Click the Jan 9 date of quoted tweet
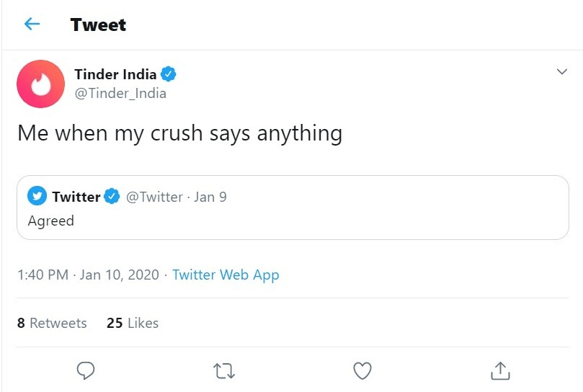583x392 pixels. point(210,197)
